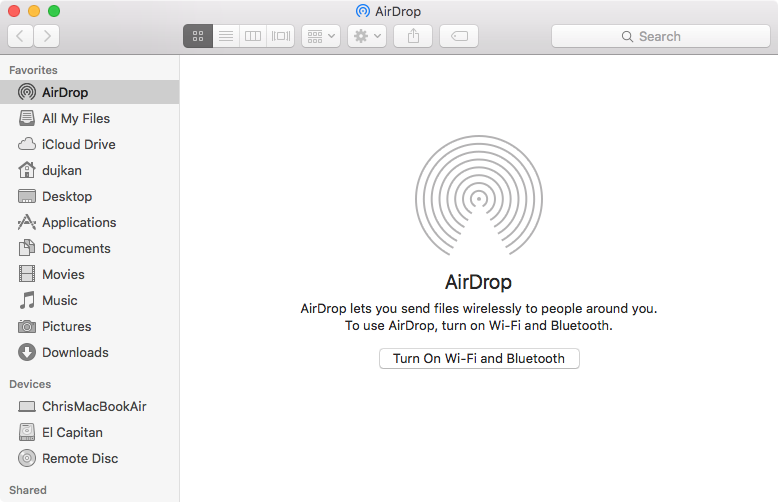The image size is (778, 502).
Task: Zoom window with the green button
Action: click(54, 11)
